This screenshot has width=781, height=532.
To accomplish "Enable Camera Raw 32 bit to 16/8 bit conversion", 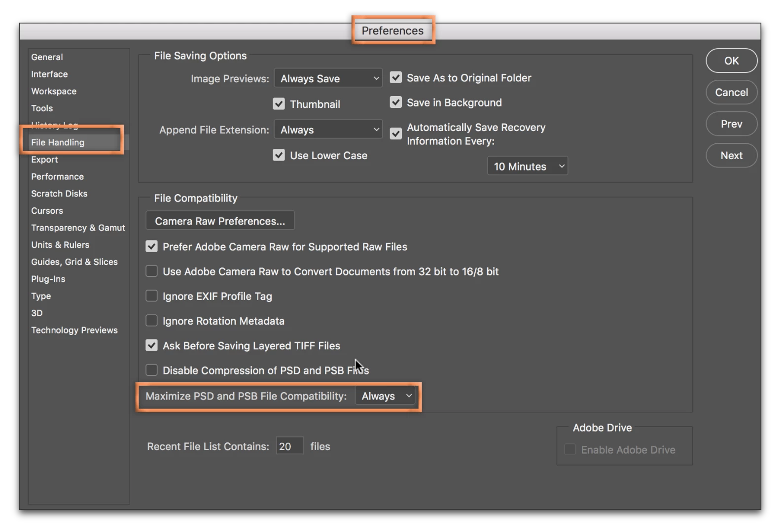I will tap(152, 271).
